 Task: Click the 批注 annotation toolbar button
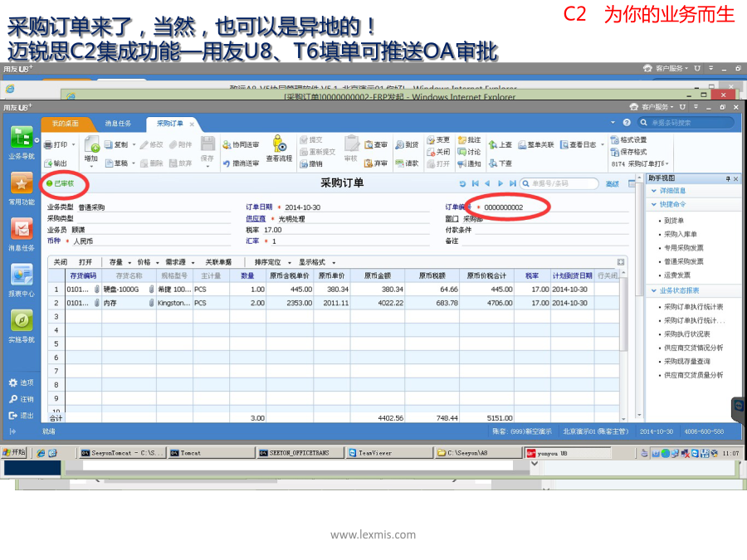[x=469, y=139]
